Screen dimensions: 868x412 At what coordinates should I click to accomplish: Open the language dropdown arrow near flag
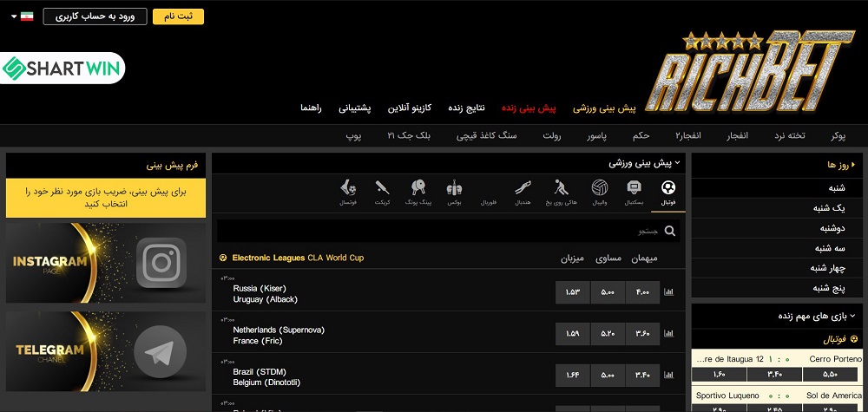15,16
